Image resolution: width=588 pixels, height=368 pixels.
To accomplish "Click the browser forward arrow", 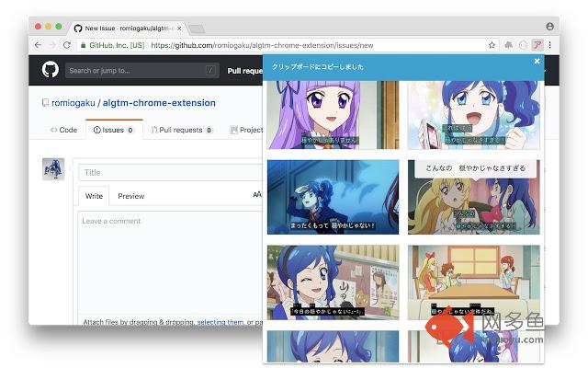I will (52, 45).
